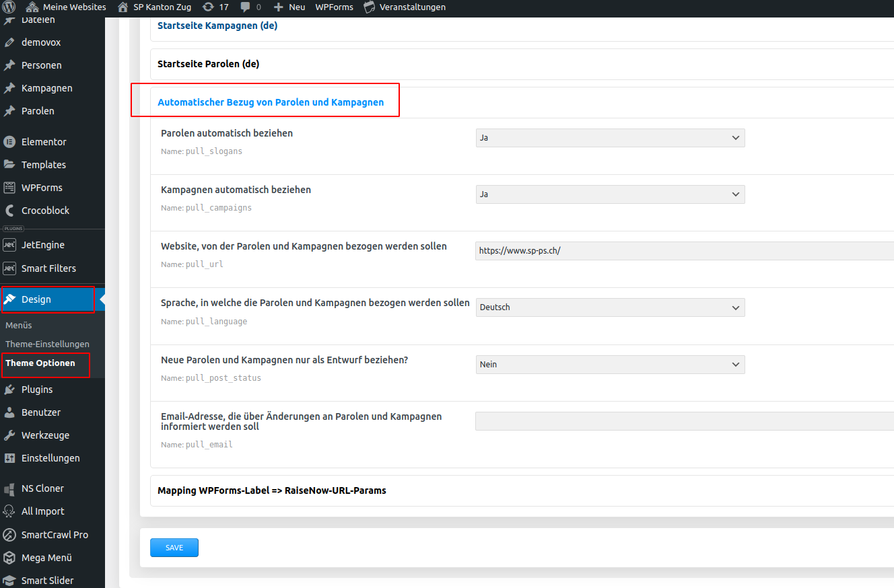Click the blue SAVE button

coord(174,548)
